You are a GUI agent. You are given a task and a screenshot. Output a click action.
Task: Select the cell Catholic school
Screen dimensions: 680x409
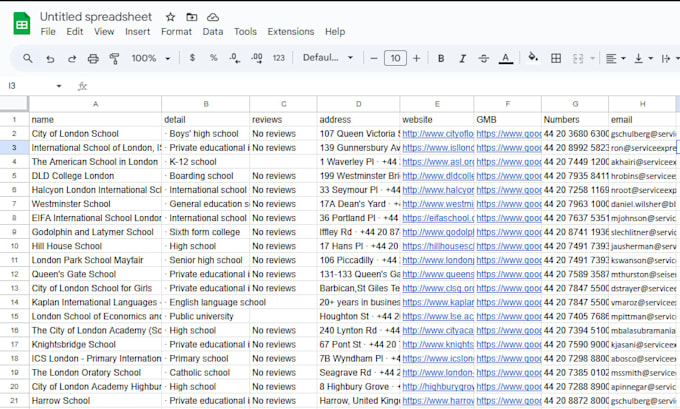206,373
